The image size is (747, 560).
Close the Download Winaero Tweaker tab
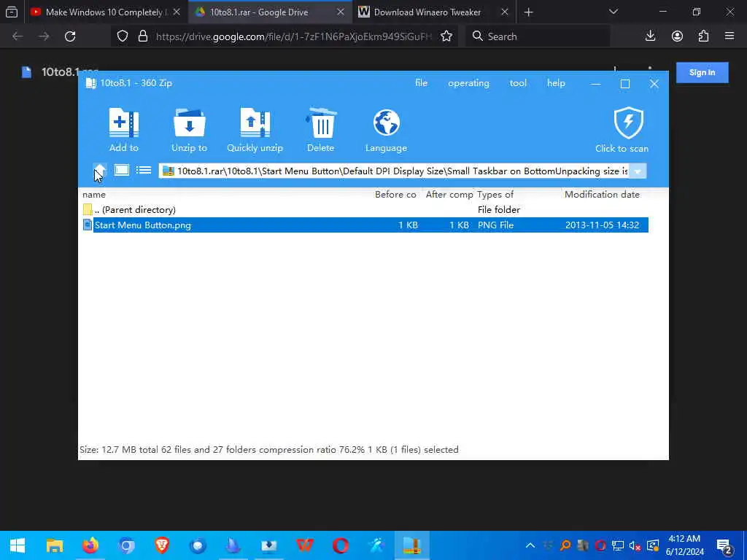coord(505,12)
